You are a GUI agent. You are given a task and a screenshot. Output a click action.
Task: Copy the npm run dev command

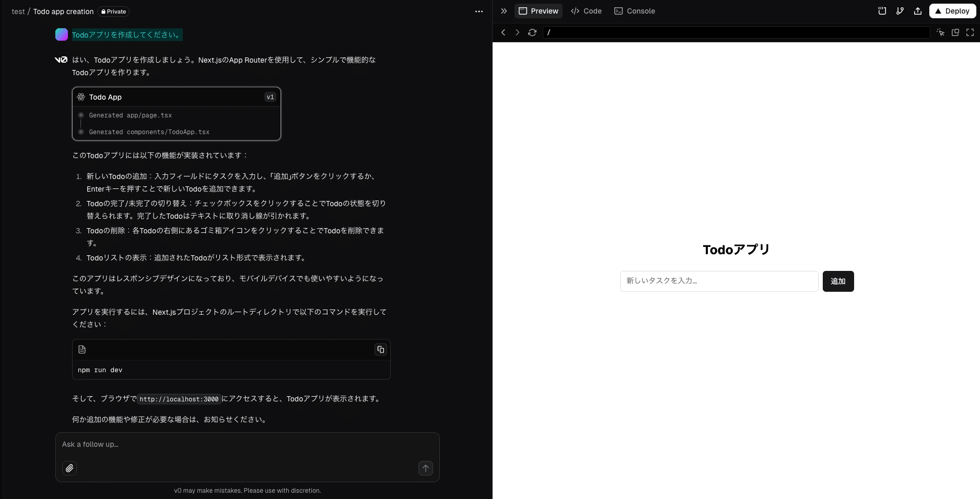click(x=380, y=350)
